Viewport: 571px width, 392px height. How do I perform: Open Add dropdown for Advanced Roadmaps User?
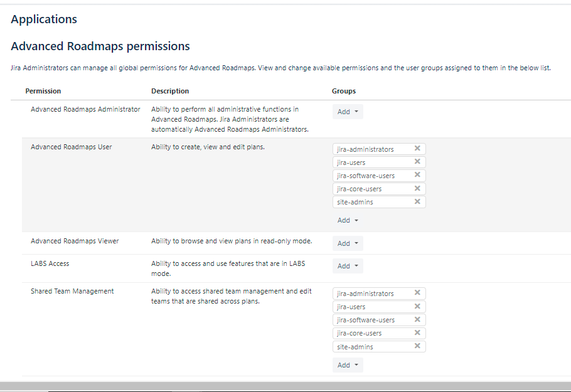[x=348, y=220]
